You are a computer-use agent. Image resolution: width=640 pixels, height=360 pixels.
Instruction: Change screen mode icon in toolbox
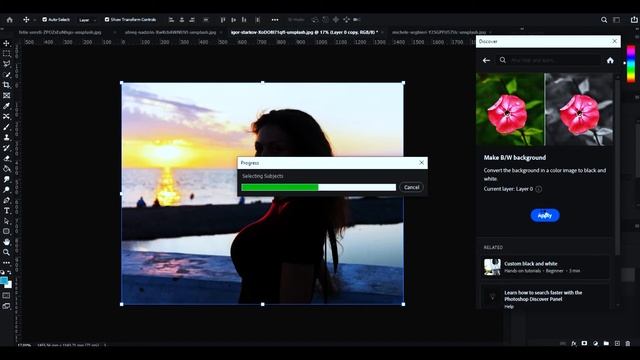tap(7, 306)
